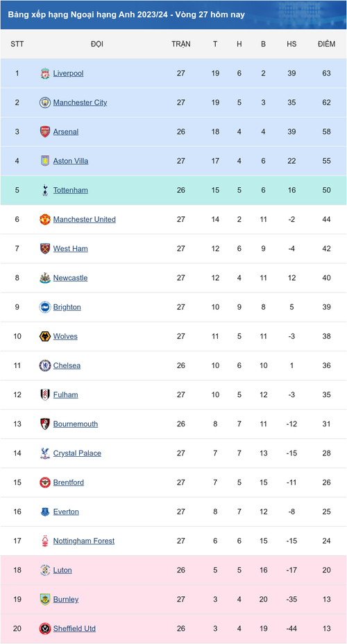347x644 pixels.
Task: Click the Liverpool club crest icon
Action: (x=45, y=73)
